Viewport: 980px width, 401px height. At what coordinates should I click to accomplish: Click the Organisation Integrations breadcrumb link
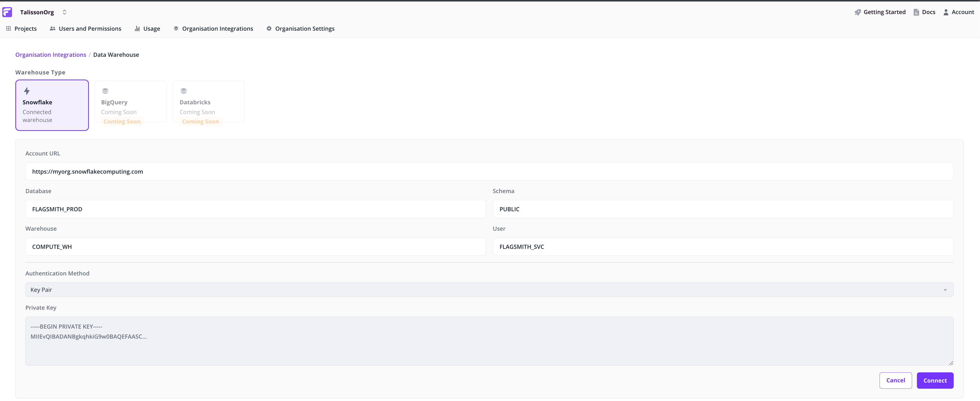click(x=51, y=55)
